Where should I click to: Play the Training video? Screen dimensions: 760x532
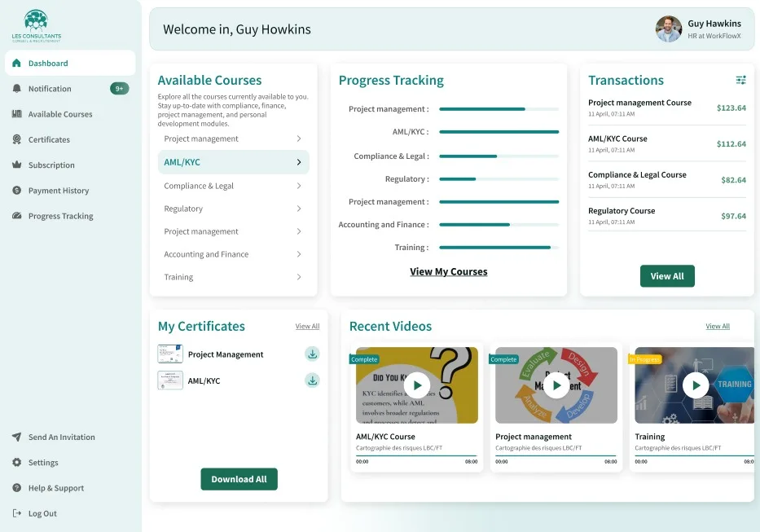point(696,385)
